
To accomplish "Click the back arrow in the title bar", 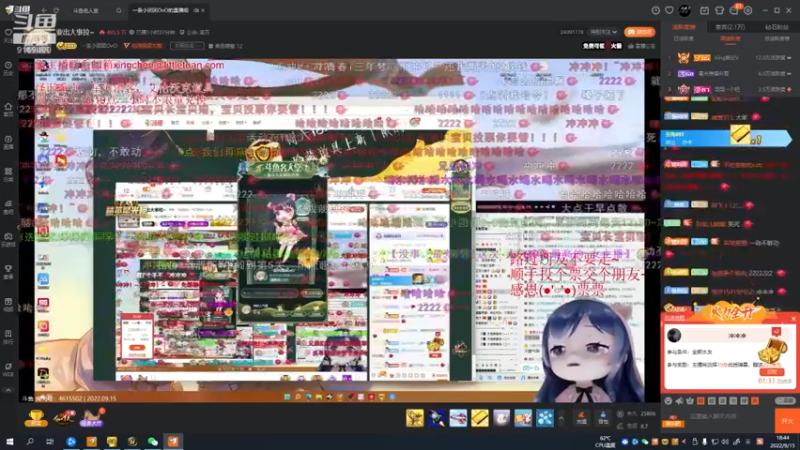I will coord(44,10).
